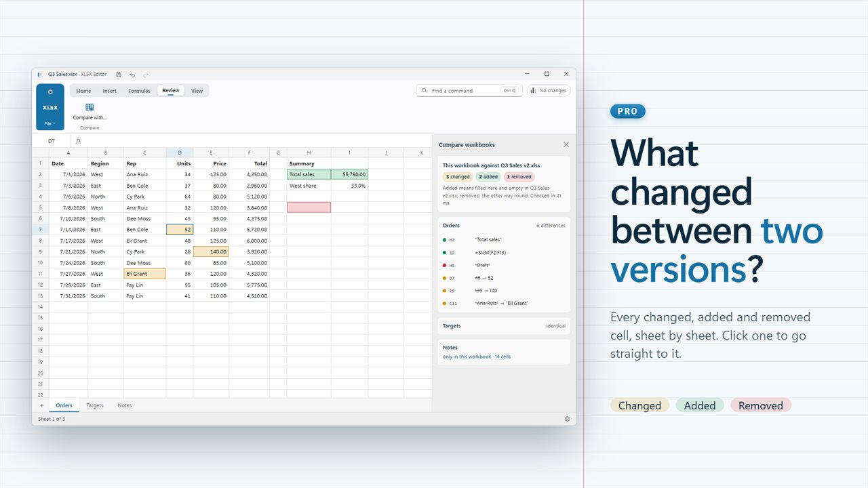This screenshot has width=868, height=488.
Task: Undo the last action
Action: tap(132, 75)
